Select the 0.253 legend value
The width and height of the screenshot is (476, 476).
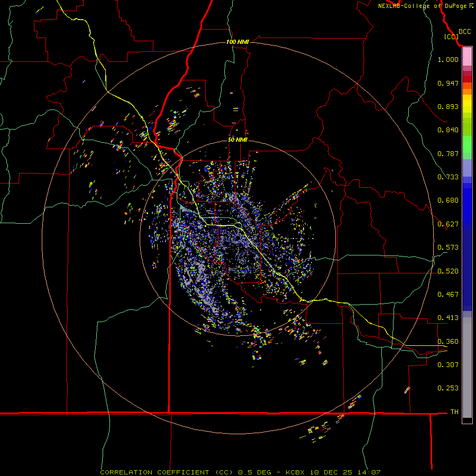click(x=448, y=388)
